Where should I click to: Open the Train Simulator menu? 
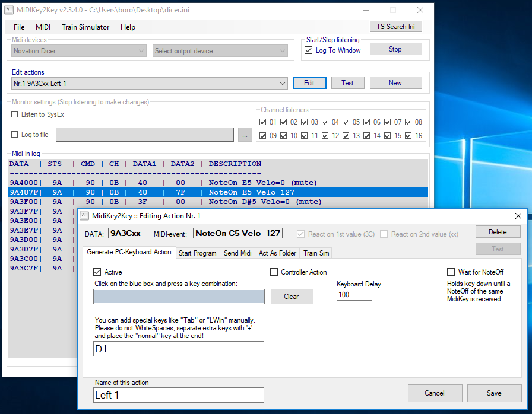point(85,27)
